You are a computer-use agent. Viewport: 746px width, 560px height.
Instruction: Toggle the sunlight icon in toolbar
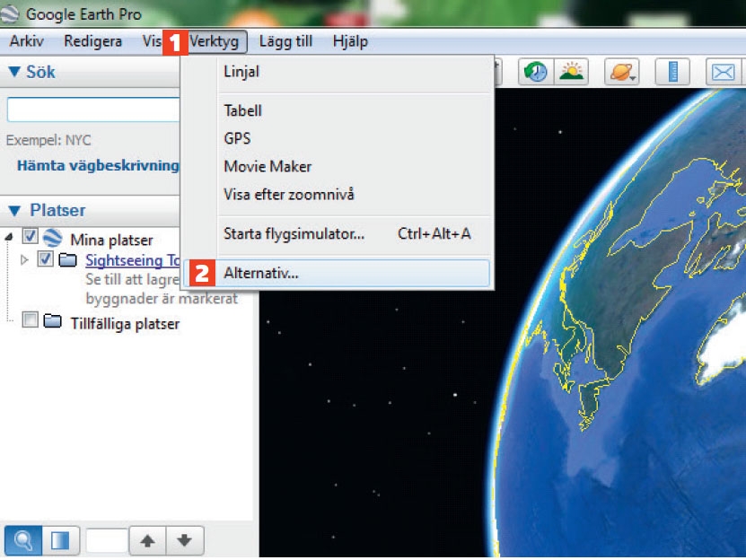tap(571, 73)
